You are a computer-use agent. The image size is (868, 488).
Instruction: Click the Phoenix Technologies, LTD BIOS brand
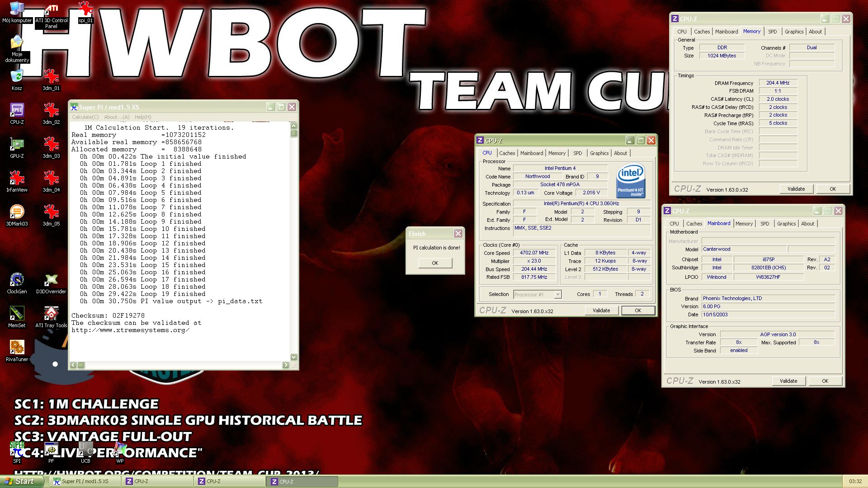[x=768, y=299]
